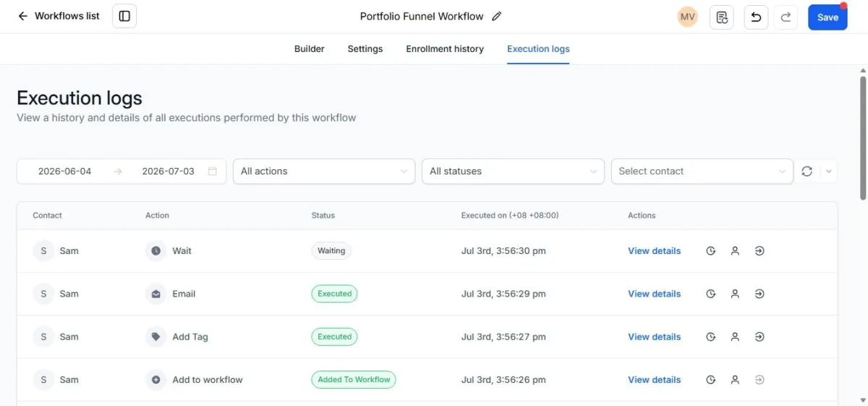Edit workflow name with pencil icon
This screenshot has width=868, height=406.
click(x=496, y=16)
